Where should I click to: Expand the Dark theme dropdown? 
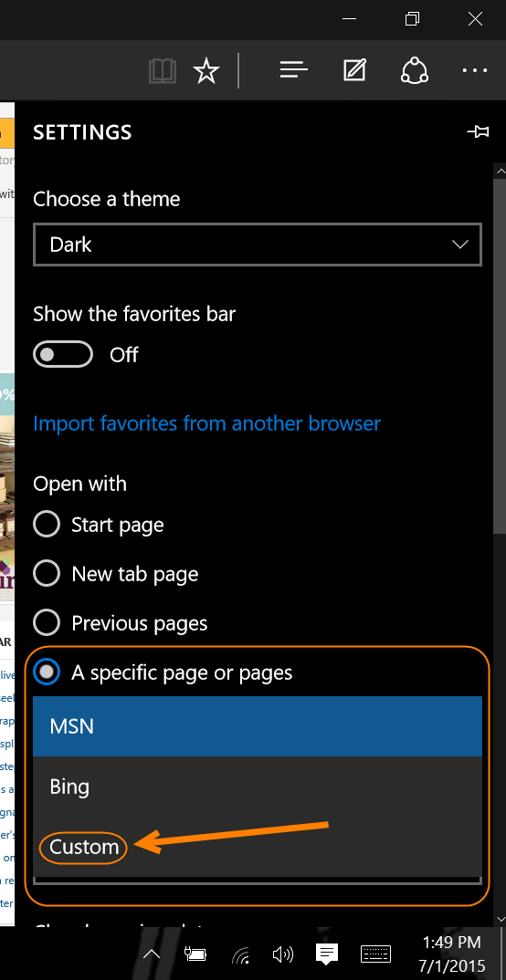click(x=257, y=245)
